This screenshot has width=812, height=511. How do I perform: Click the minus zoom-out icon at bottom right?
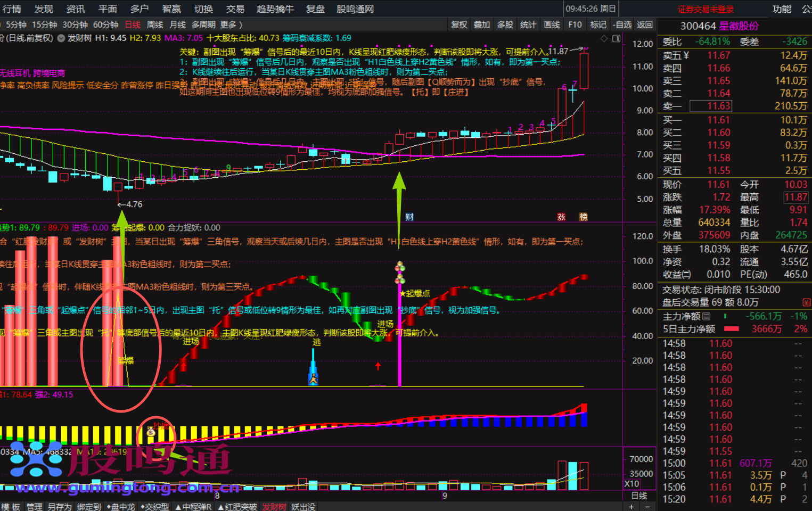point(647,506)
